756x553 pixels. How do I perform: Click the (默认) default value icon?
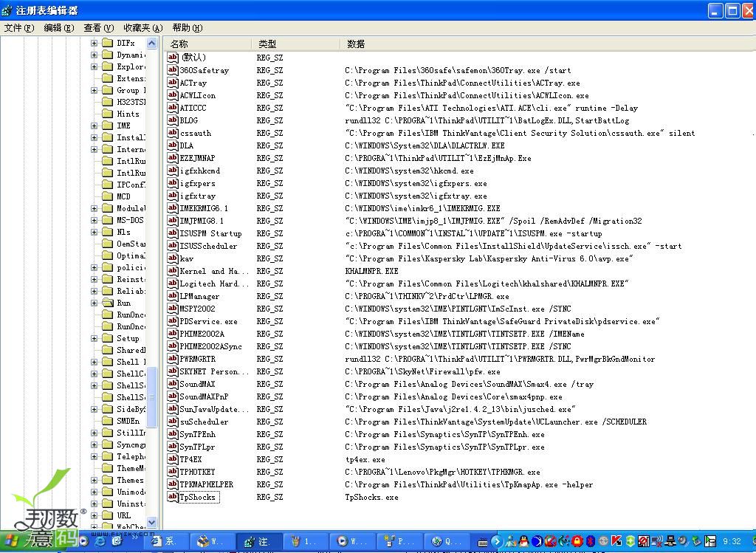coord(173,58)
